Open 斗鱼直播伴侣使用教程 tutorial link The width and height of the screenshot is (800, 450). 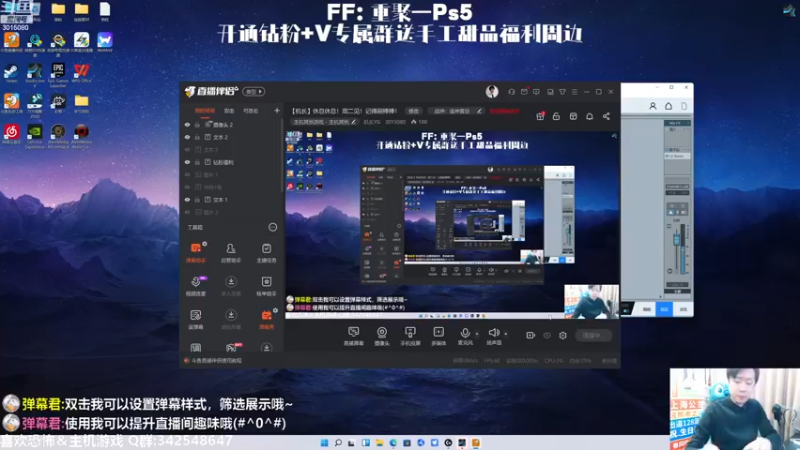pos(216,361)
